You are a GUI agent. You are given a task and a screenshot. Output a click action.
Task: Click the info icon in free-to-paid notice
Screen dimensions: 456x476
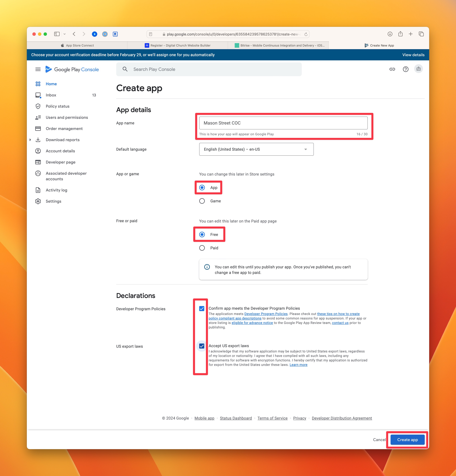tap(207, 267)
